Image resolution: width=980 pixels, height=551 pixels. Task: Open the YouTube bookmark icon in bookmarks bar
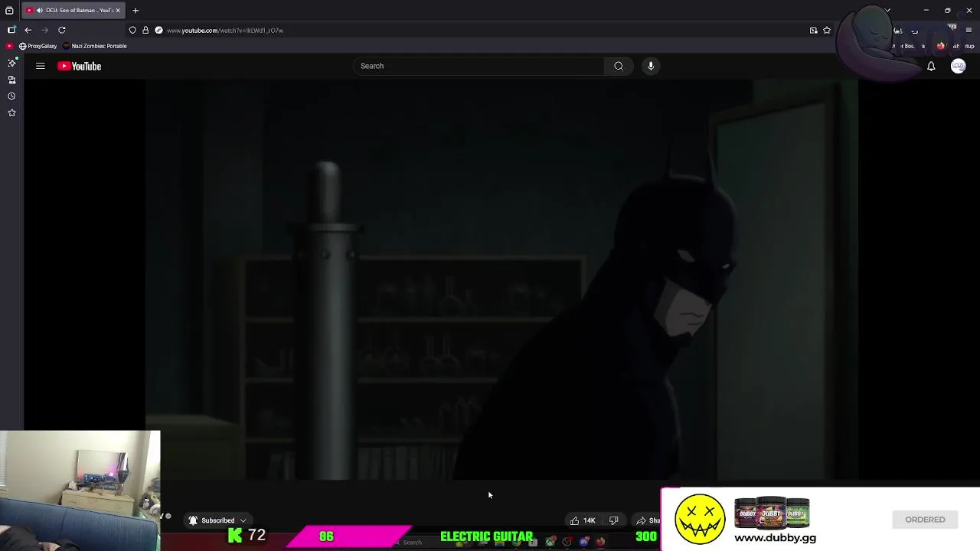click(x=9, y=46)
